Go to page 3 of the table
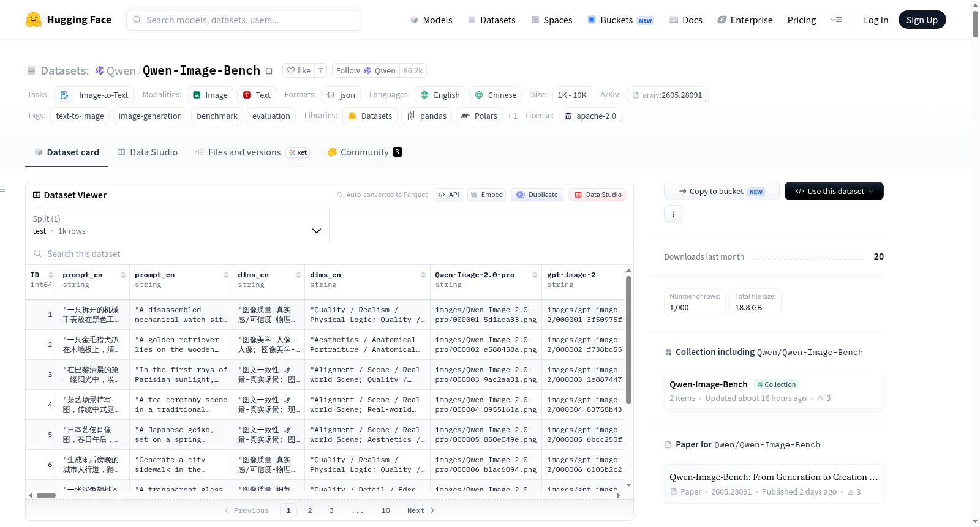This screenshot has width=980, height=527. [x=331, y=510]
